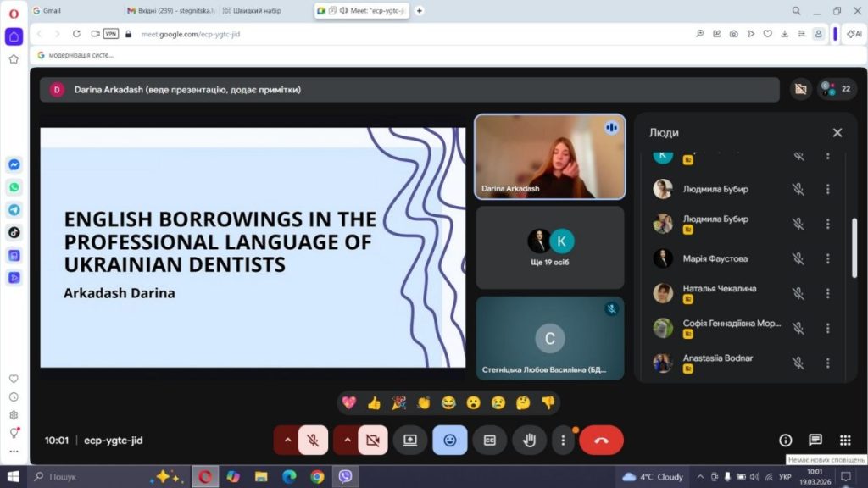The height and width of the screenshot is (488, 868).
Task: Open Viber from the Windows taskbar
Action: (x=345, y=476)
